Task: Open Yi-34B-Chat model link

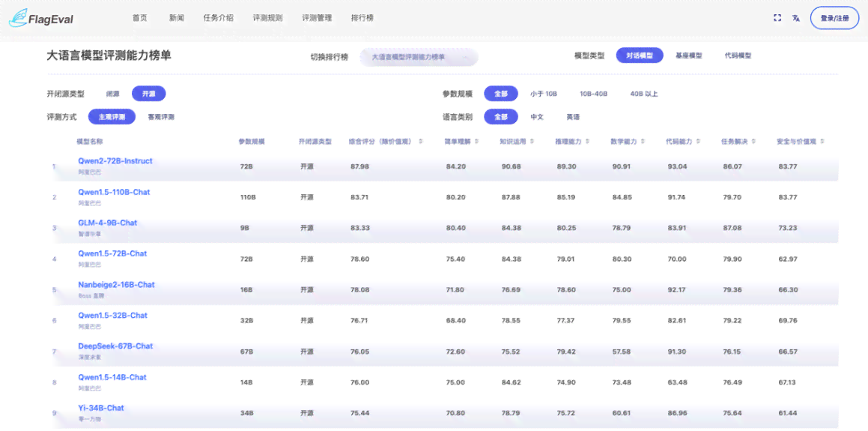Action: 101,408
